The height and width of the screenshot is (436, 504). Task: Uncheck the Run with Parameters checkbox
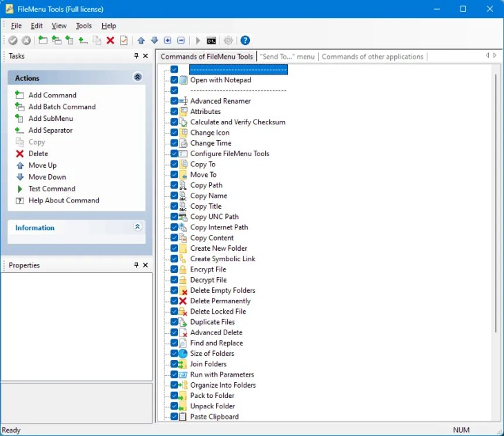(x=174, y=375)
